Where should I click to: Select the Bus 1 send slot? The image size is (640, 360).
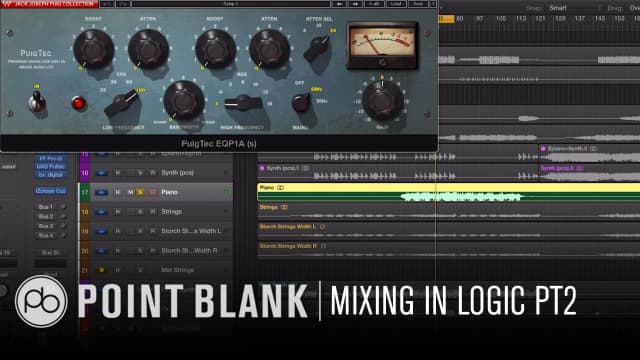coord(46,207)
